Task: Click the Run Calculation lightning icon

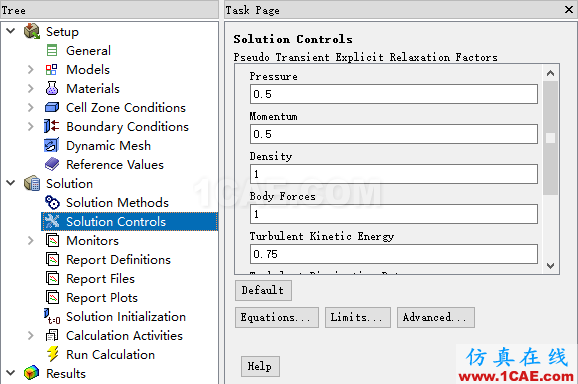Action: 52,354
